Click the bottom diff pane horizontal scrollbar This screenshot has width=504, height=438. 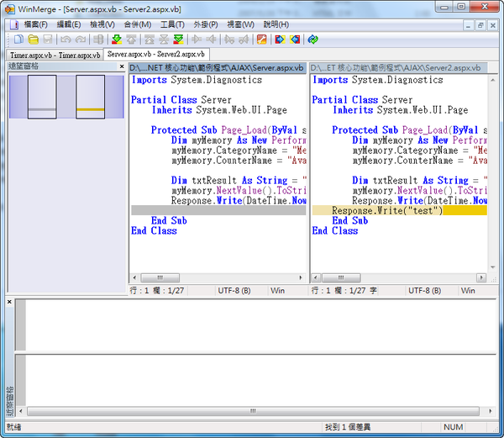253,411
